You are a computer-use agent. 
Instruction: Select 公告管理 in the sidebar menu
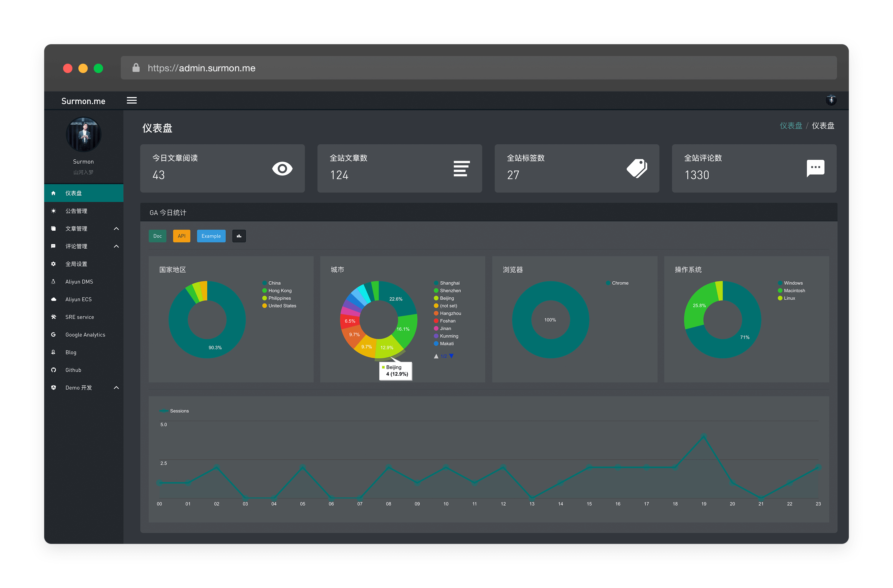[76, 211]
